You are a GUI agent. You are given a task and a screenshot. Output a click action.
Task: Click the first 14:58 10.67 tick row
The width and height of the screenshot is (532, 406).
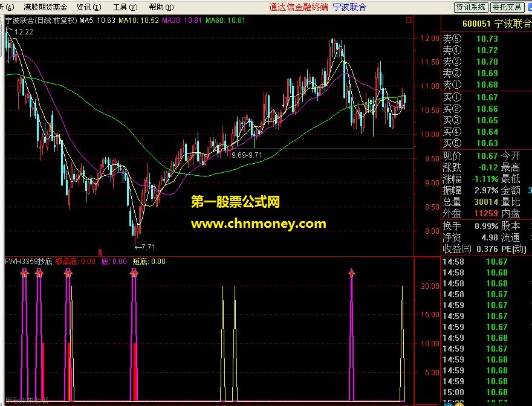click(x=486, y=262)
